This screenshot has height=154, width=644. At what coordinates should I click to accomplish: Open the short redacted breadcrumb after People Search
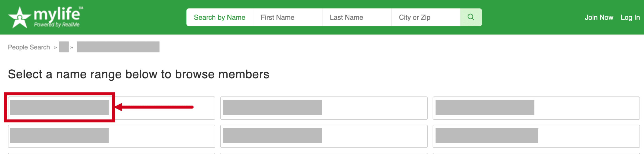64,47
